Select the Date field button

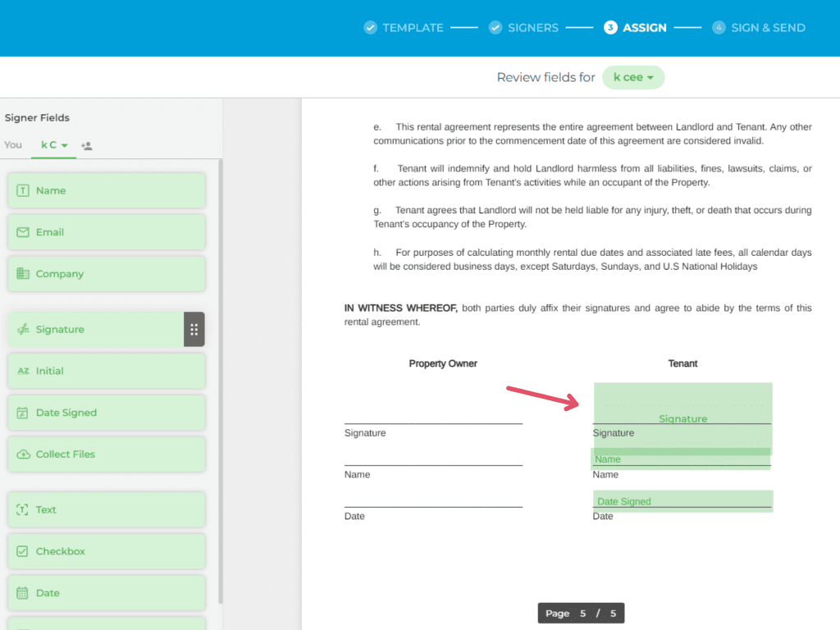[107, 593]
